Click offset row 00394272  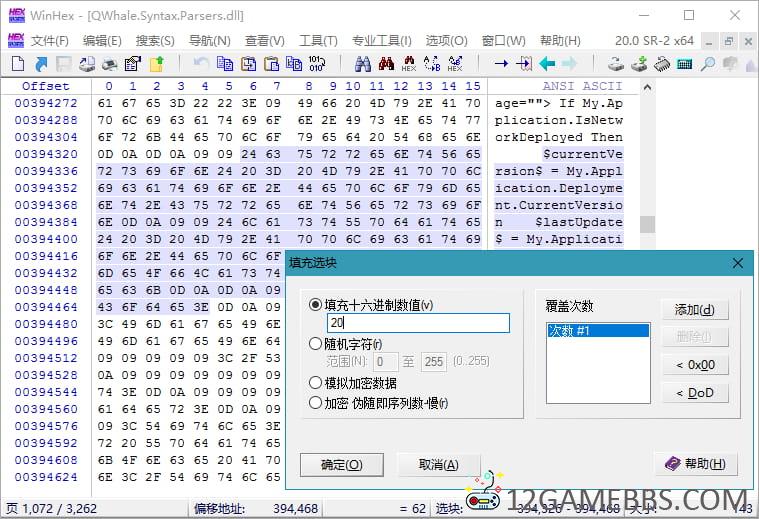(46, 103)
